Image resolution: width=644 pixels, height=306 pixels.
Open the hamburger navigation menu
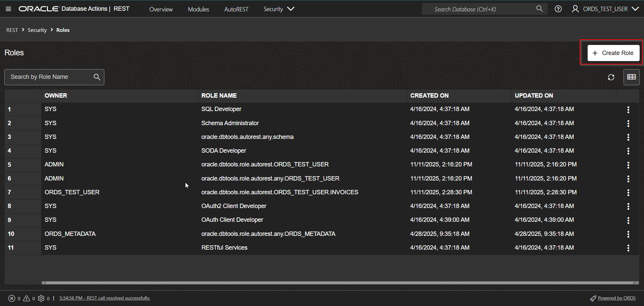click(x=8, y=9)
